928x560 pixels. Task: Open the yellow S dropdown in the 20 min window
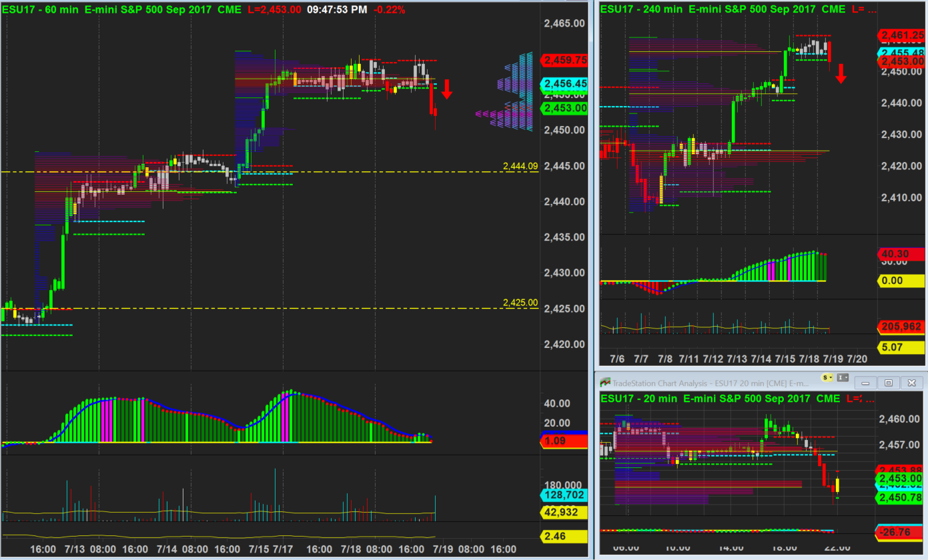(827, 377)
